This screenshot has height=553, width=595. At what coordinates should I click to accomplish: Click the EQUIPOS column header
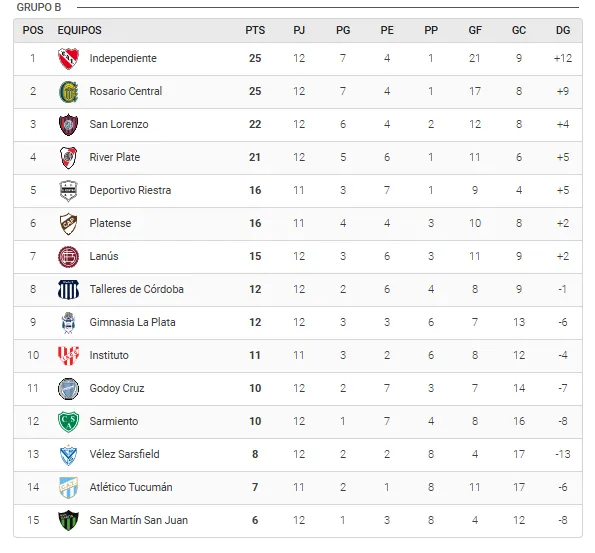tap(79, 30)
